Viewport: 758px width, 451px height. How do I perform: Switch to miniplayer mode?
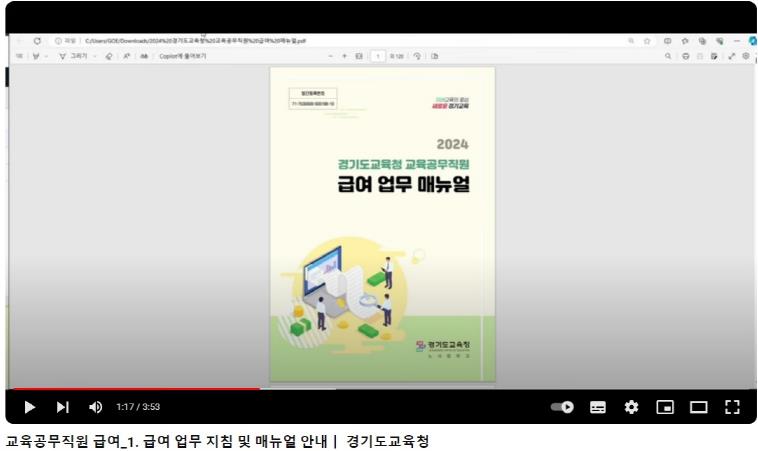pos(665,407)
